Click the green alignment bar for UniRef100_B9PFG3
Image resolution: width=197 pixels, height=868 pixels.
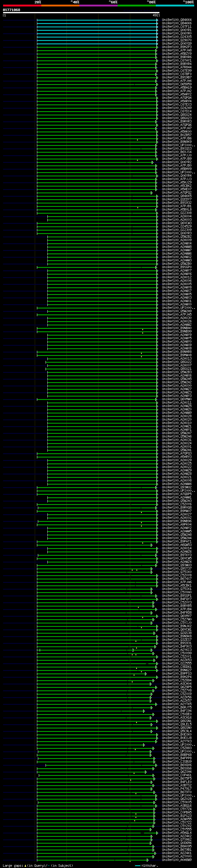tap(92, 674)
